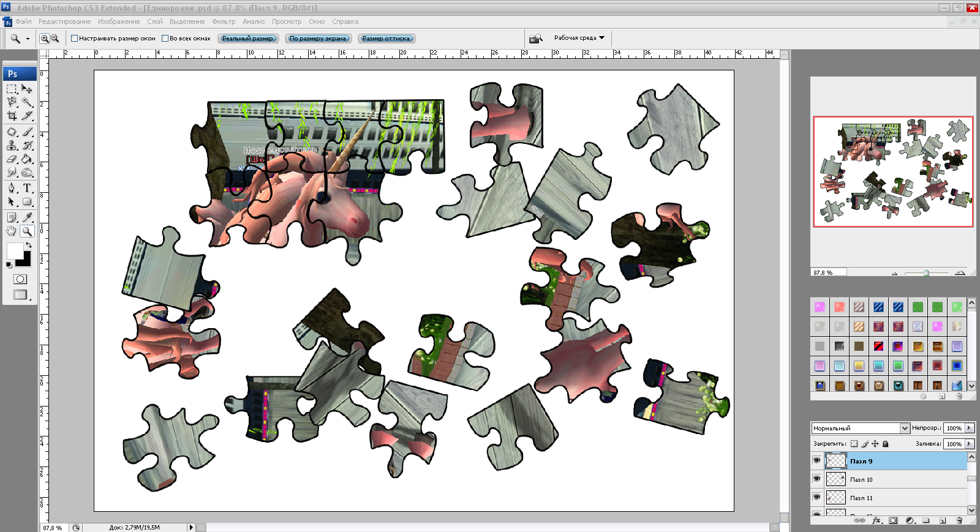Hide the Пазл 9 layer
The image size is (980, 532).
click(816, 460)
